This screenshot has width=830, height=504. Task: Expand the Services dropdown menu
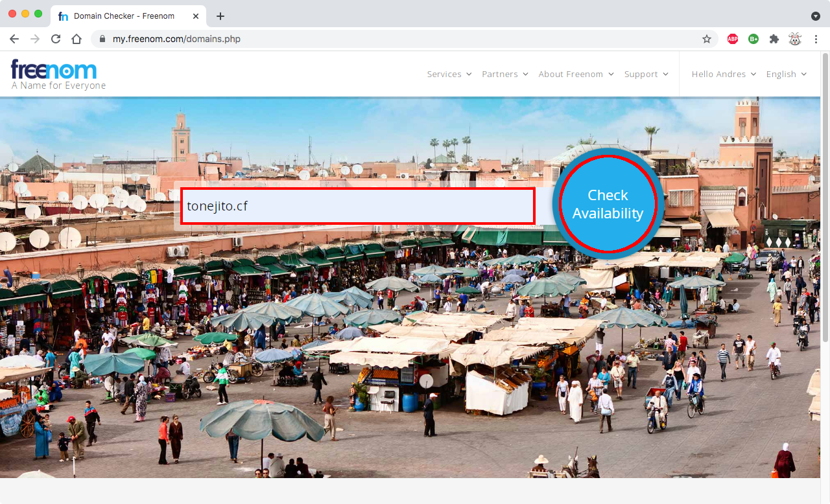coord(449,74)
